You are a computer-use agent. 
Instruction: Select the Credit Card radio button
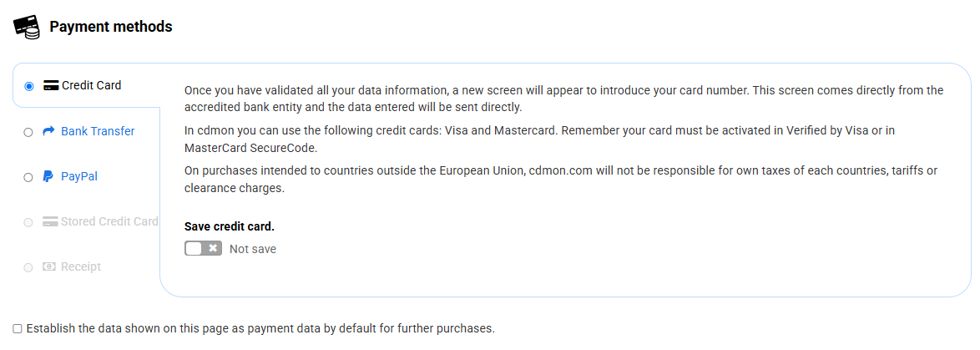click(29, 86)
